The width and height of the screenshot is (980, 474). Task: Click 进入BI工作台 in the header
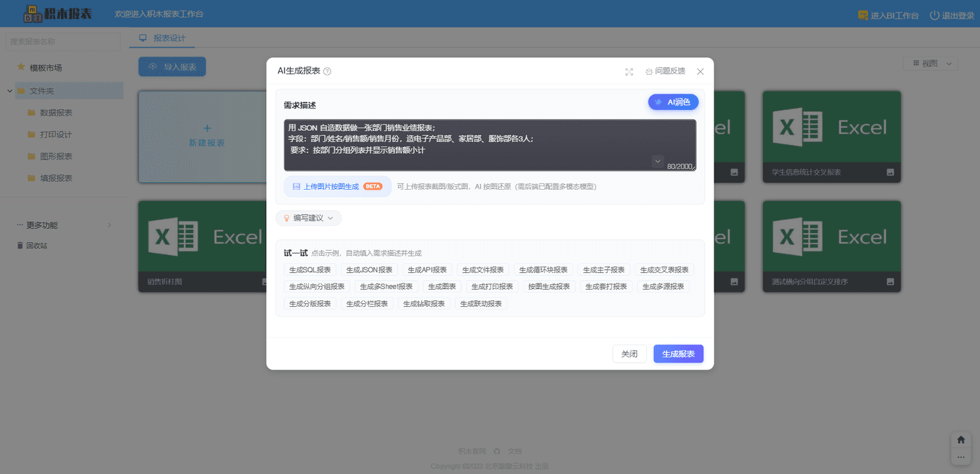(888, 15)
